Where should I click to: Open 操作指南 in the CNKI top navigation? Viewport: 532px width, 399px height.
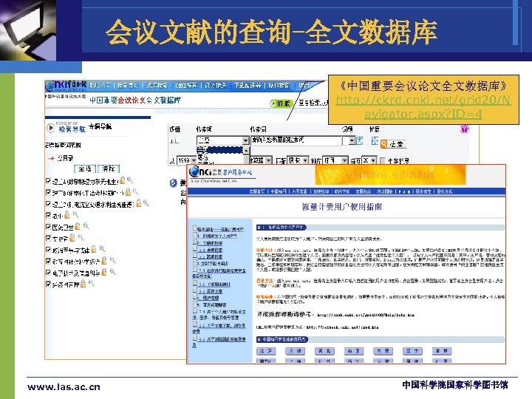[x=279, y=86]
